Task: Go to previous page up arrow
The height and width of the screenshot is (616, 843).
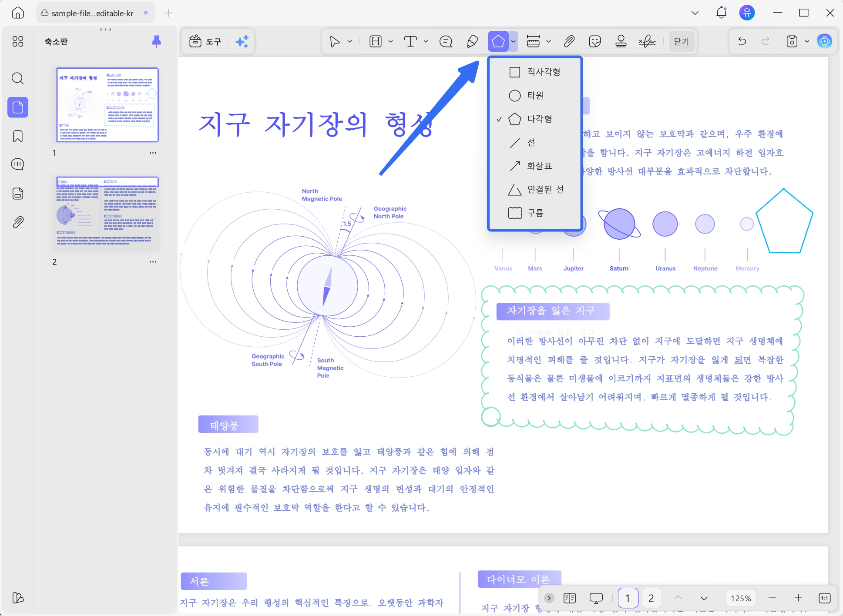Action: tap(678, 598)
